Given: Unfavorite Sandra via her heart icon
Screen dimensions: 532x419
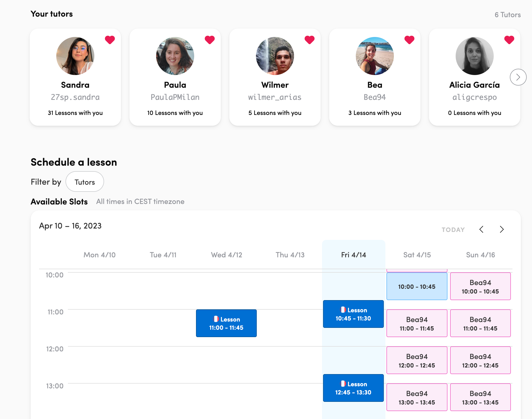Looking at the screenshot, I should click(110, 40).
